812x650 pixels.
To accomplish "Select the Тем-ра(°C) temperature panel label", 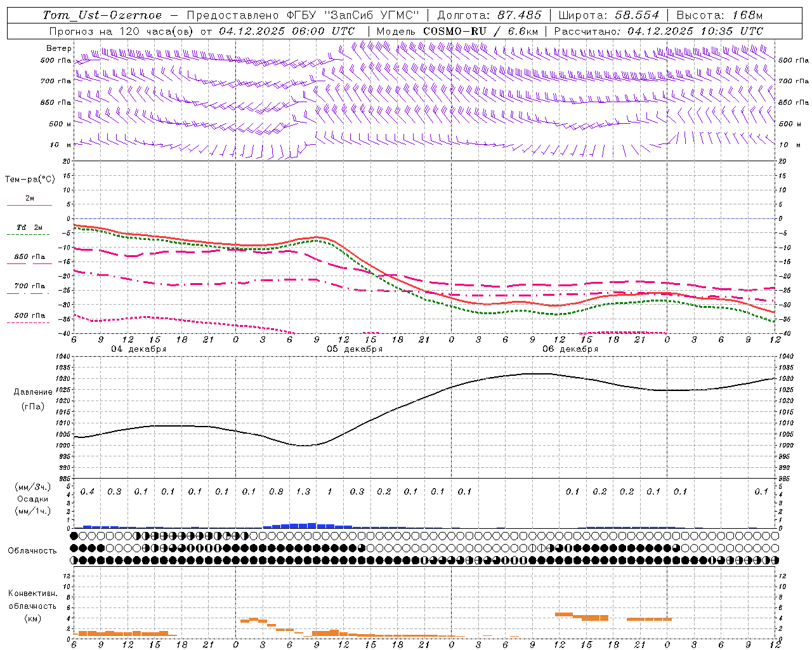I will pos(30,180).
